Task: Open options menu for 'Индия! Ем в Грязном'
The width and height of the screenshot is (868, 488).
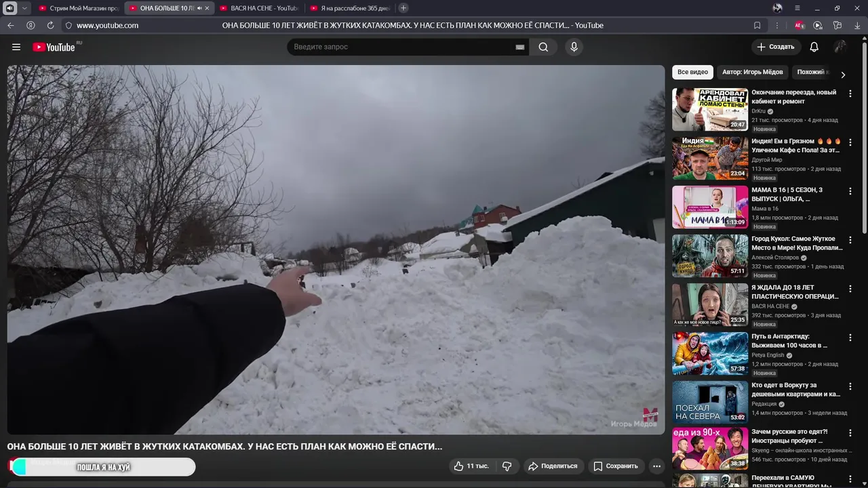Action: pyautogui.click(x=850, y=142)
